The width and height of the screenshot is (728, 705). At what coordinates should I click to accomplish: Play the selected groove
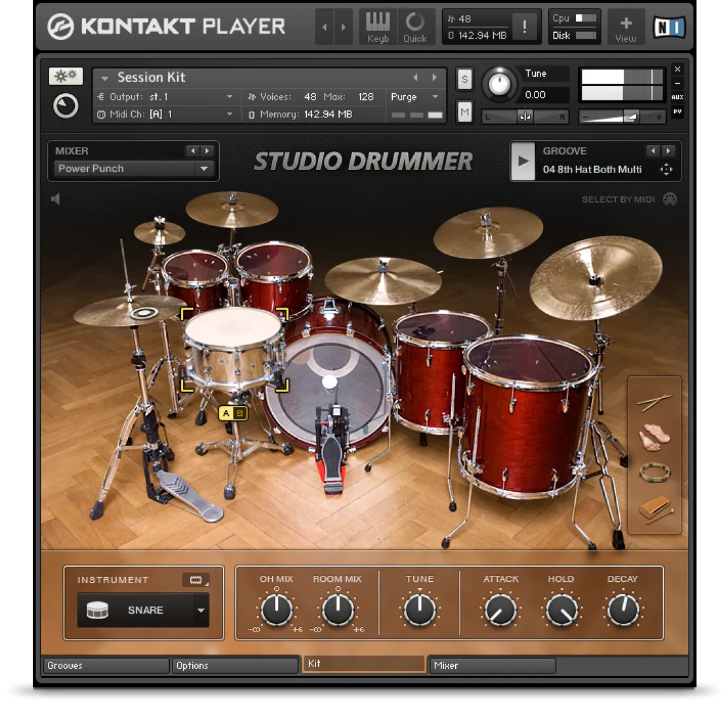coord(523,161)
